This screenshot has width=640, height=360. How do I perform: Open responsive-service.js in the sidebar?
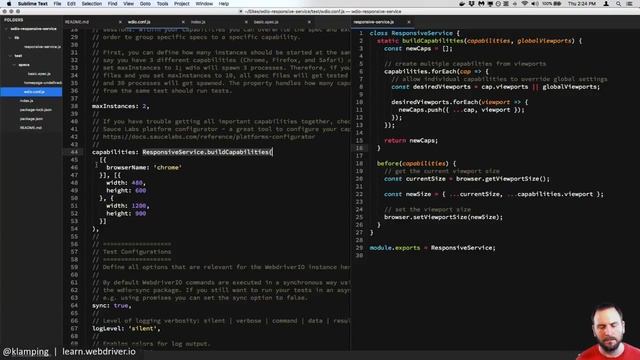(x=42, y=47)
